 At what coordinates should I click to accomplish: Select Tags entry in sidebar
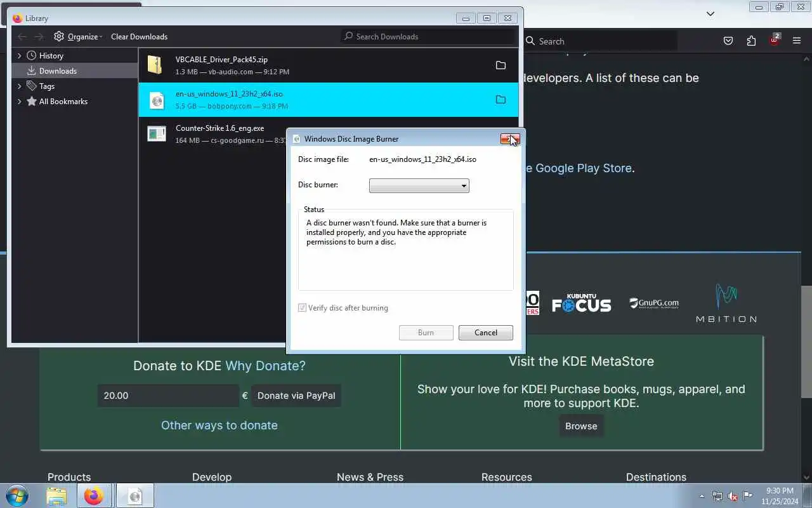coord(46,86)
